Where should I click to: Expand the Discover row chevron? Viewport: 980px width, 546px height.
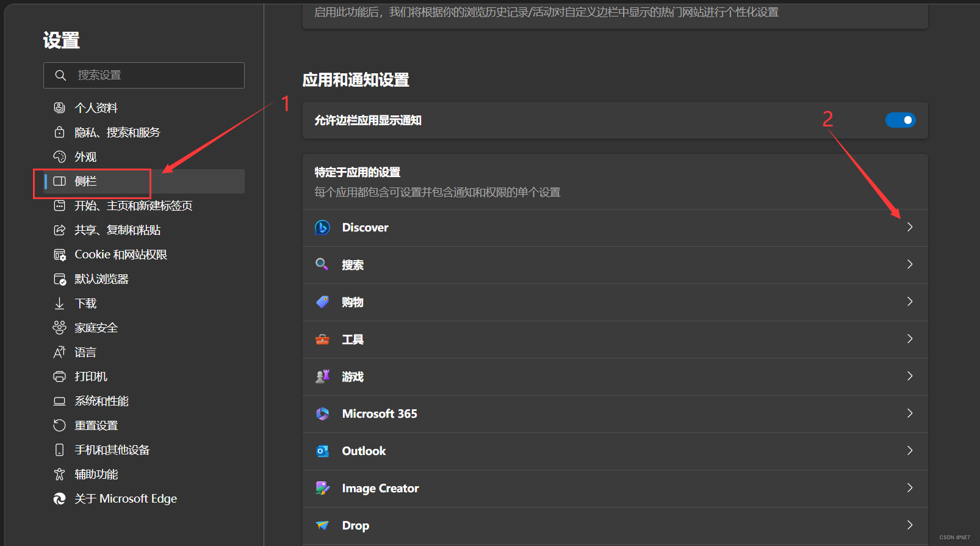point(910,227)
